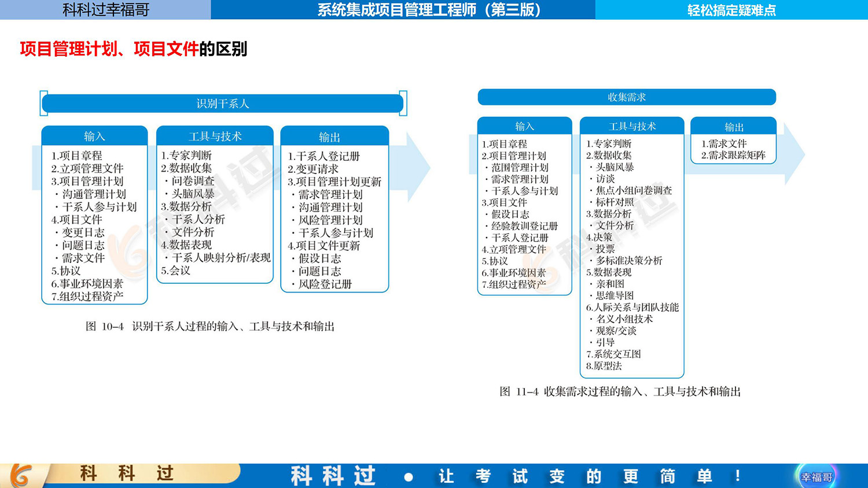This screenshot has height=488, width=868.
Task: Click 变更日志 in 识别干系人 inputs
Action: [83, 232]
